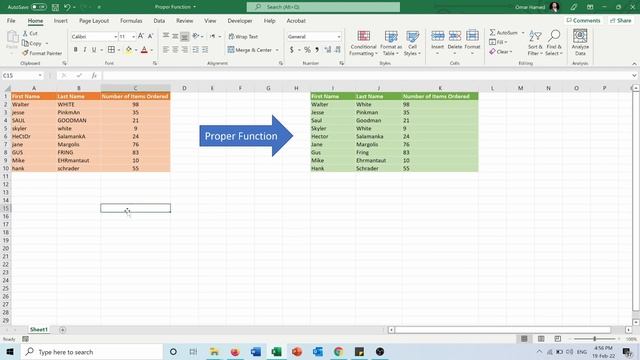Click the Undo icon
Screen dimensions: 640x360
(x=67, y=7)
